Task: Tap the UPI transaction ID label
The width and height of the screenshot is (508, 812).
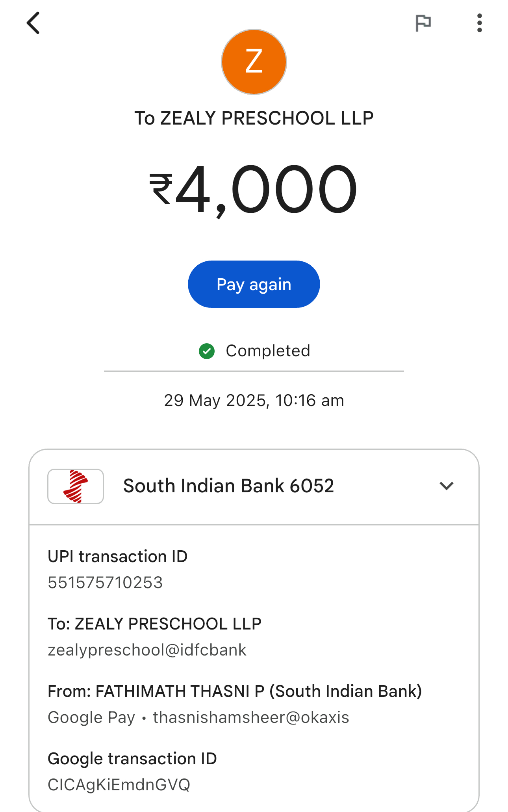Action: point(117,557)
